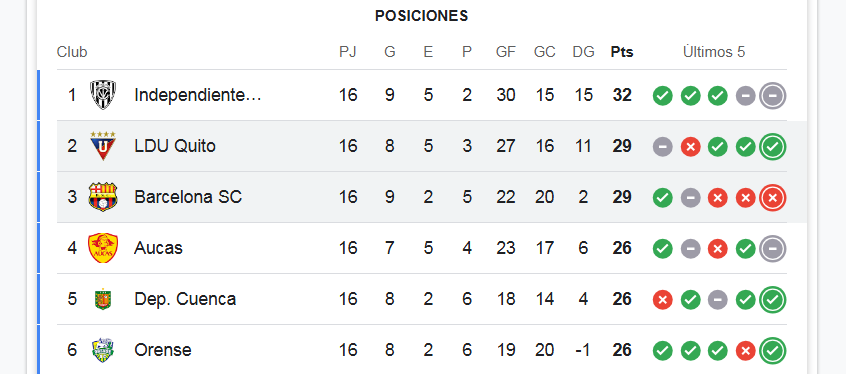Click the POSICIONES heading
846x374 pixels.
point(421,16)
